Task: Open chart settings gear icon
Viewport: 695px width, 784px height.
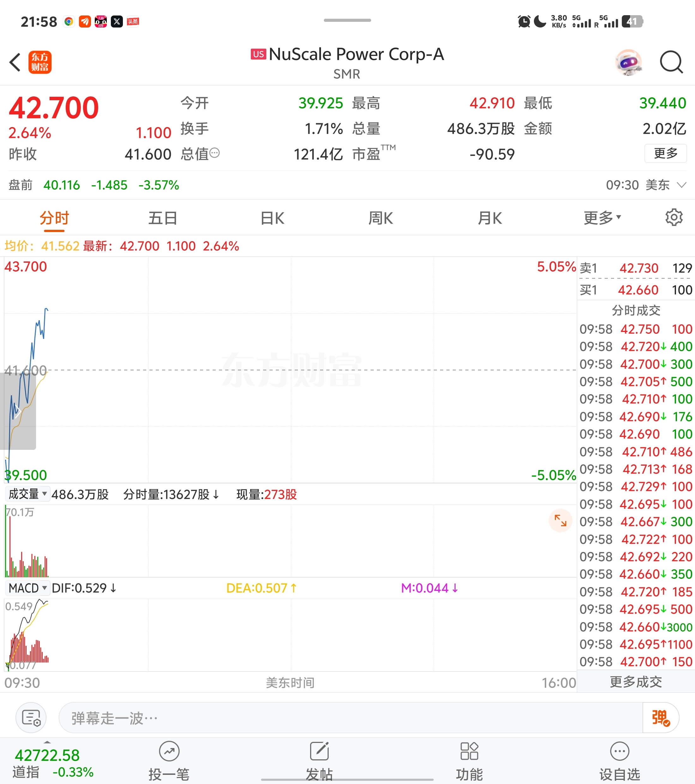Action: [x=674, y=217]
